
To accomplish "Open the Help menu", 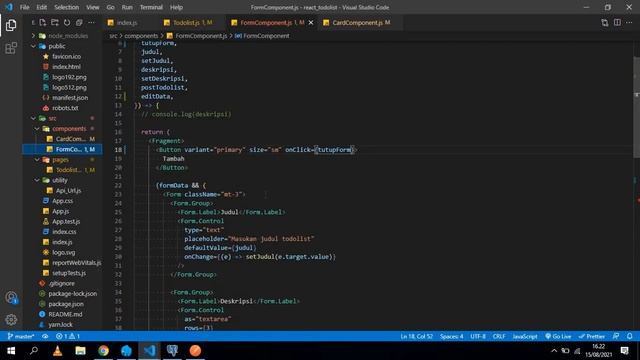I will coord(176,7).
